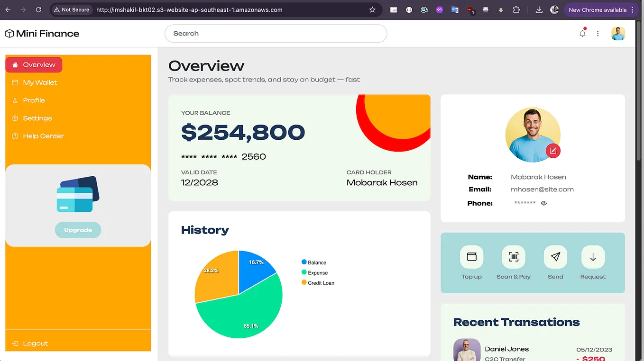Switch to the Profile section
Viewport: 644px width, 361px height.
(x=33, y=100)
